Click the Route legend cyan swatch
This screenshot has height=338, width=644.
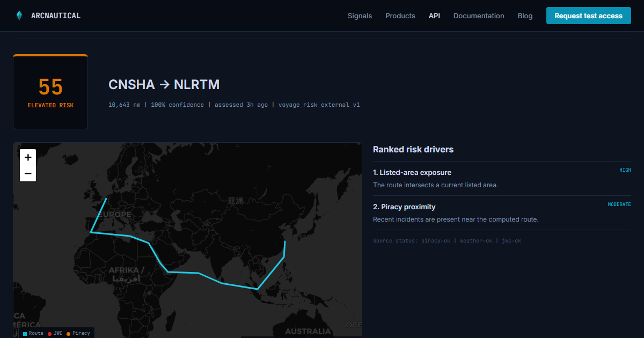coord(25,334)
